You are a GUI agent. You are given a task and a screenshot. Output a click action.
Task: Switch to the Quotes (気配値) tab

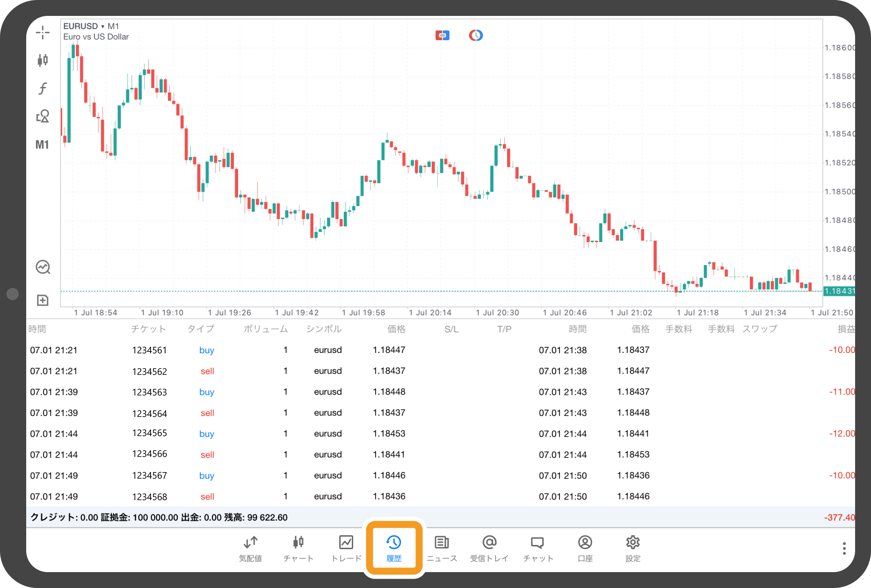pos(250,548)
